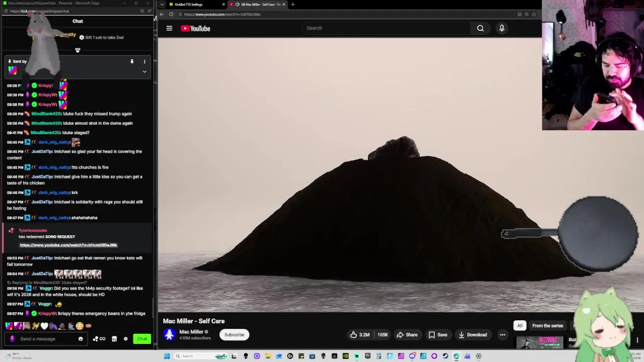Switch to the Mac Miller - Self Care tab
This screenshot has height=362, width=644.
pyautogui.click(x=257, y=4)
